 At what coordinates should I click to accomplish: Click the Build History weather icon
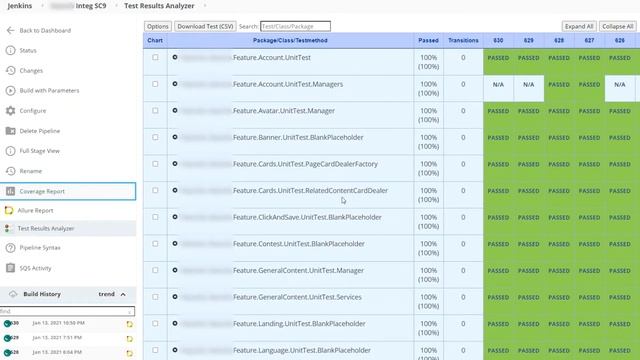click(x=13, y=294)
